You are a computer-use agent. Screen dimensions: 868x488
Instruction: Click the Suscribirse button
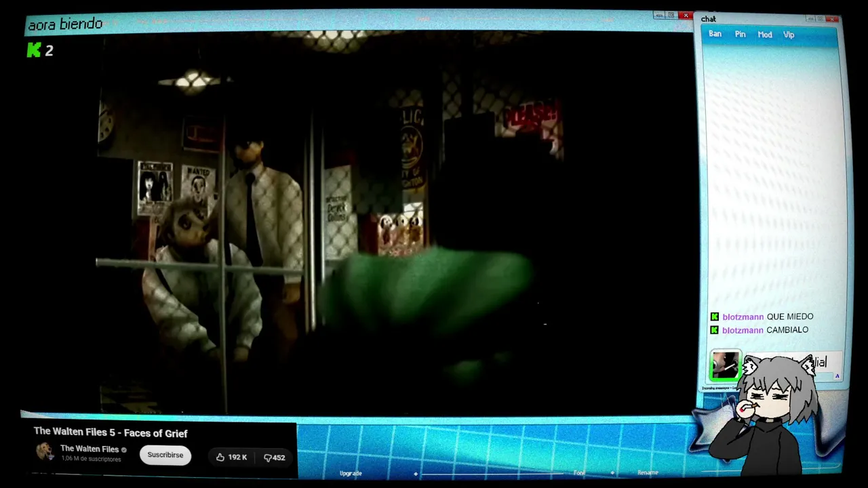[165, 455]
